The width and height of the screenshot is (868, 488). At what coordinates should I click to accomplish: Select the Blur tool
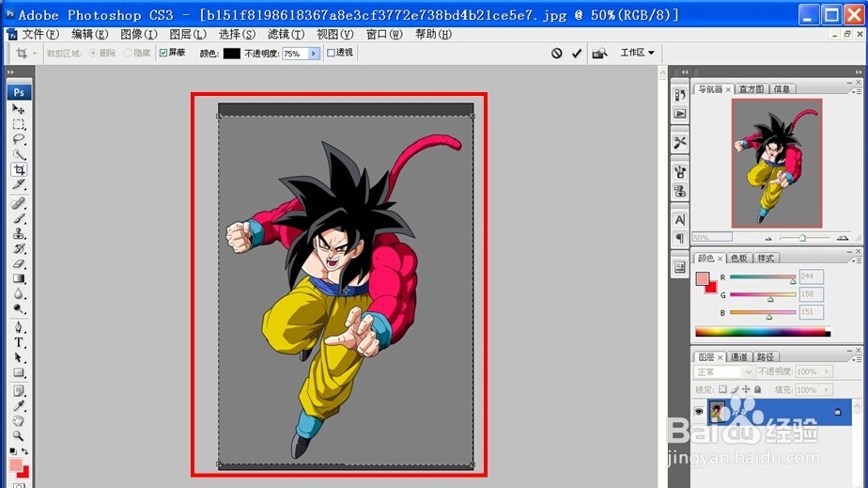(19, 293)
